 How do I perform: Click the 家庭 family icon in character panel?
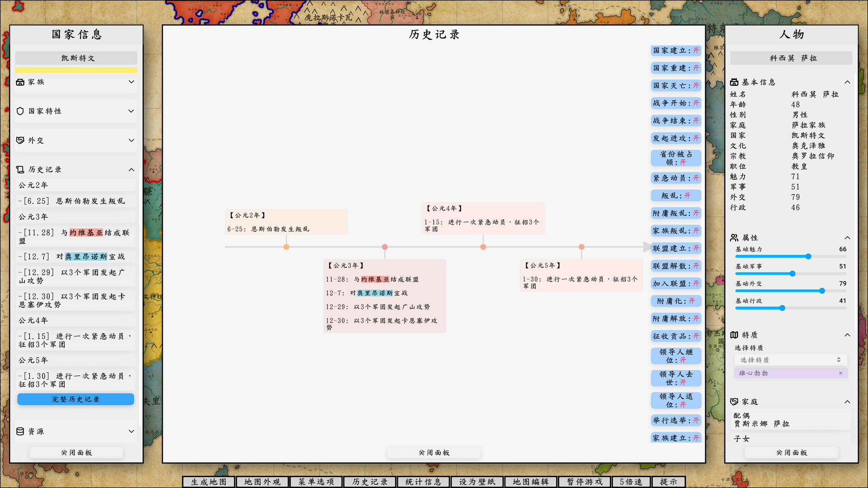click(735, 401)
